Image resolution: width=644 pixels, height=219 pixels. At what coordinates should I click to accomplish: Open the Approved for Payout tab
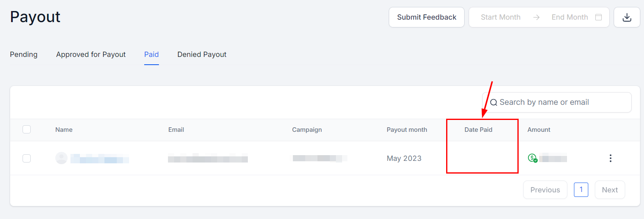point(91,54)
